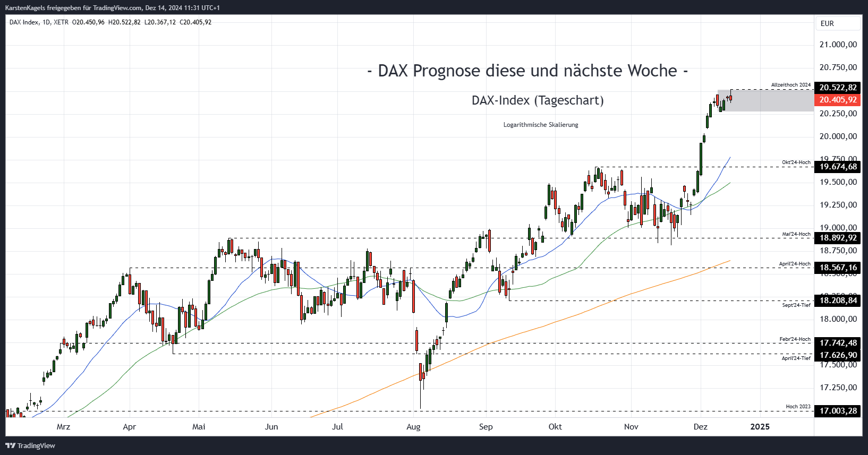Click the Sept'24-Tief line label
This screenshot has height=455, width=868.
pyautogui.click(x=796, y=305)
